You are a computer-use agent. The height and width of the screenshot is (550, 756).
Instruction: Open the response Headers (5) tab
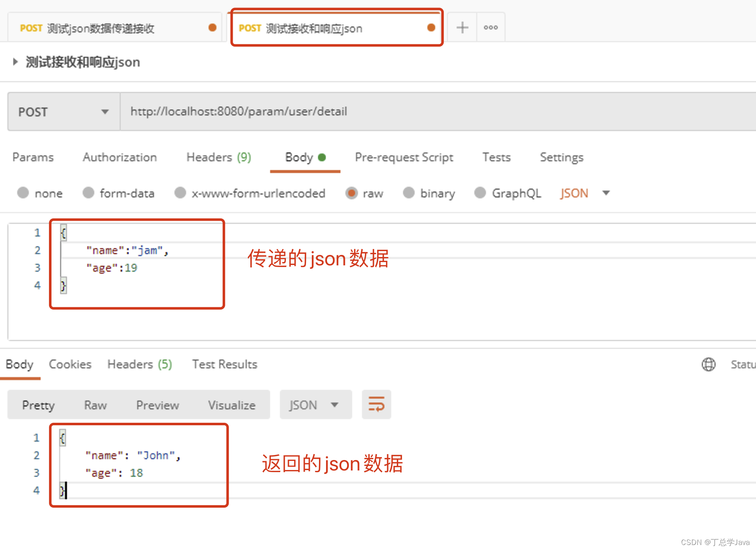pos(139,364)
